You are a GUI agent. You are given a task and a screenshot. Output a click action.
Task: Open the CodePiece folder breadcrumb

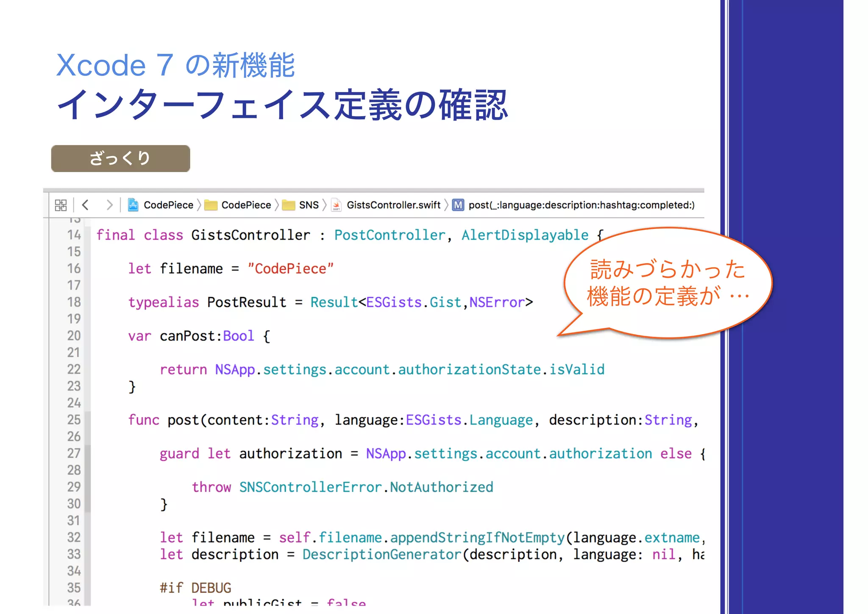point(246,205)
